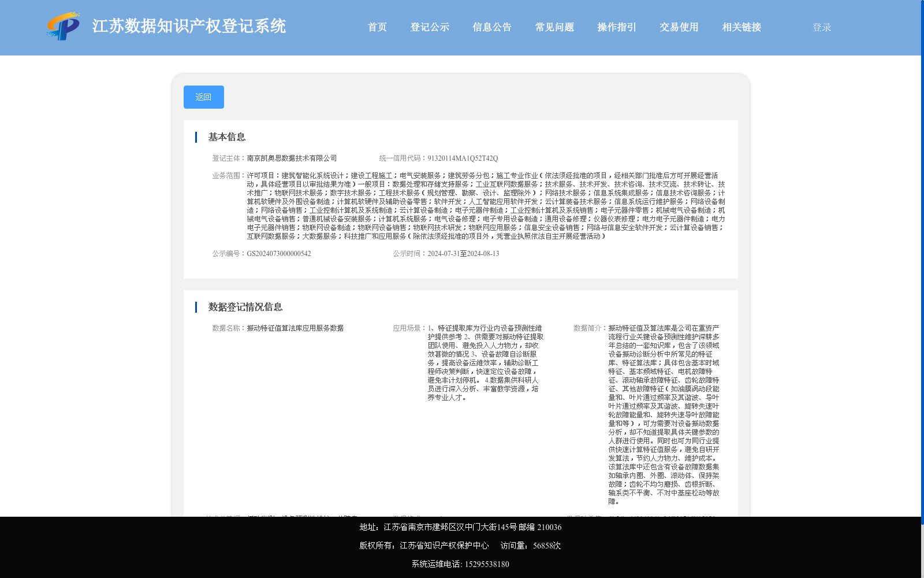Open 相关链接 menu item
924x578 pixels.
coord(742,27)
